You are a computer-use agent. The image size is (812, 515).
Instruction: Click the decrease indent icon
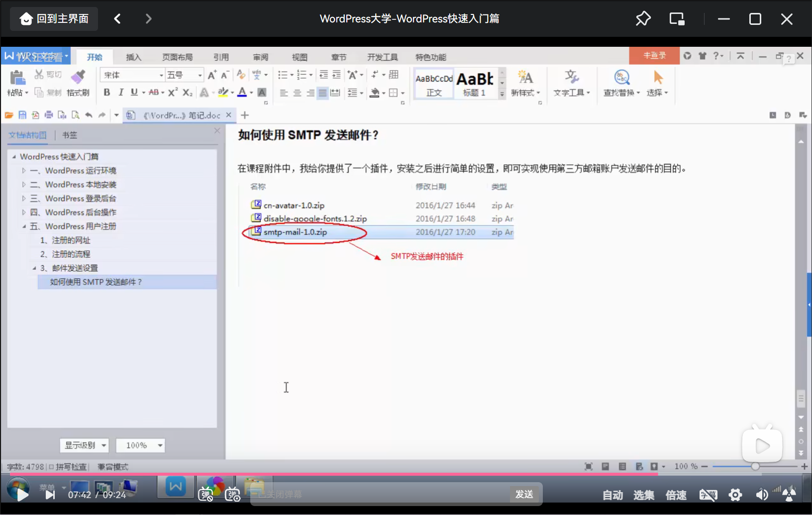point(323,75)
